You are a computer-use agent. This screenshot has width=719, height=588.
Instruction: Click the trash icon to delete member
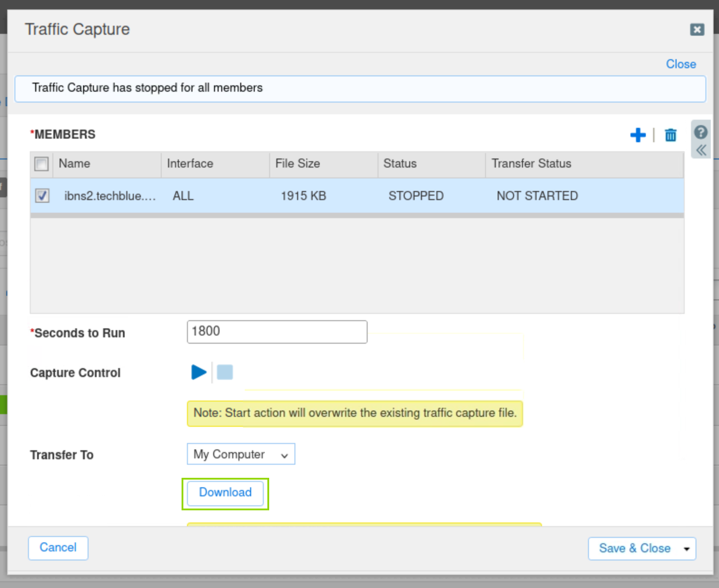670,135
